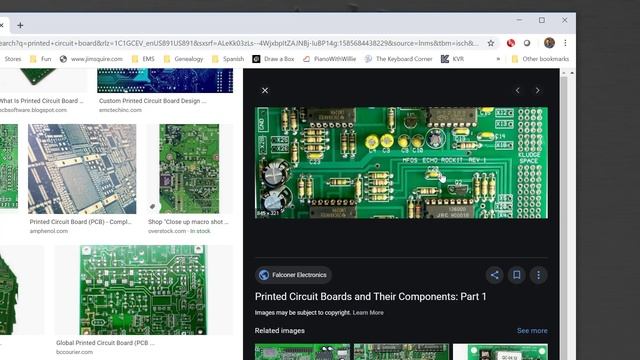Click See more related images
640x360 pixels.
pyautogui.click(x=532, y=331)
